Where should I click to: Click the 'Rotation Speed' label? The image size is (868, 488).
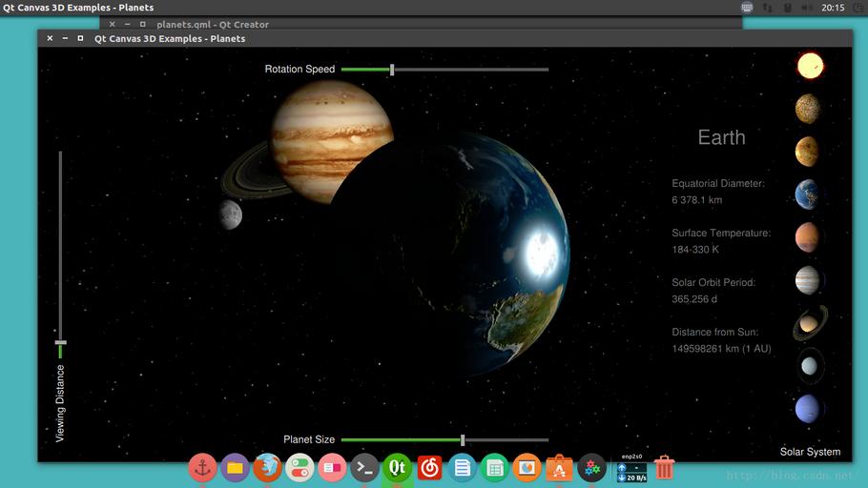300,70
